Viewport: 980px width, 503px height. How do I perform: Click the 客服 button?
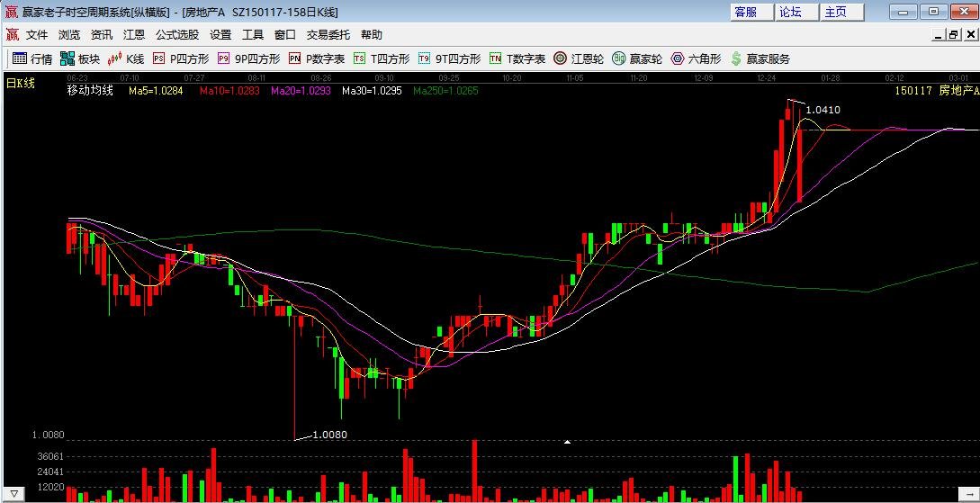point(751,12)
